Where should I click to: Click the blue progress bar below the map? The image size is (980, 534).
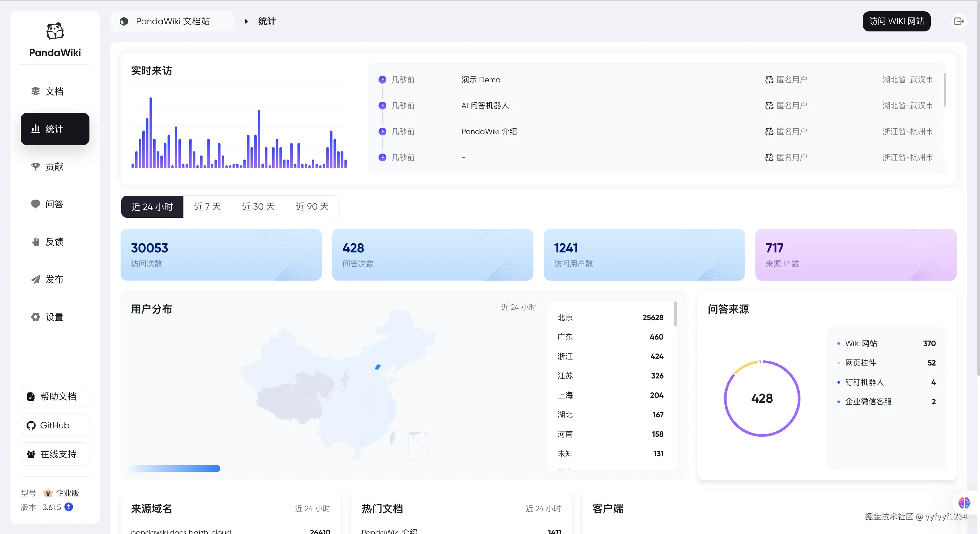(x=174, y=469)
